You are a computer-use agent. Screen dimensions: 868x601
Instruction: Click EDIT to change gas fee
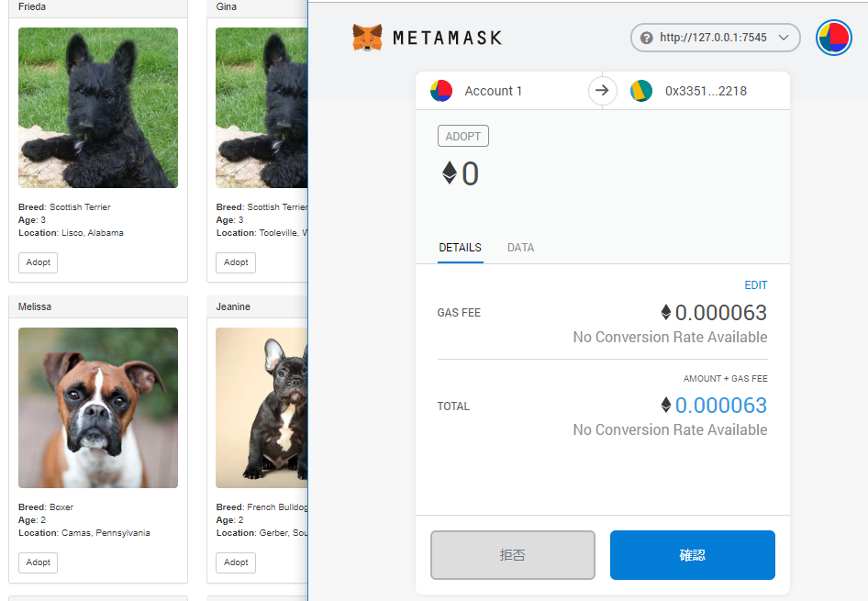click(x=756, y=285)
